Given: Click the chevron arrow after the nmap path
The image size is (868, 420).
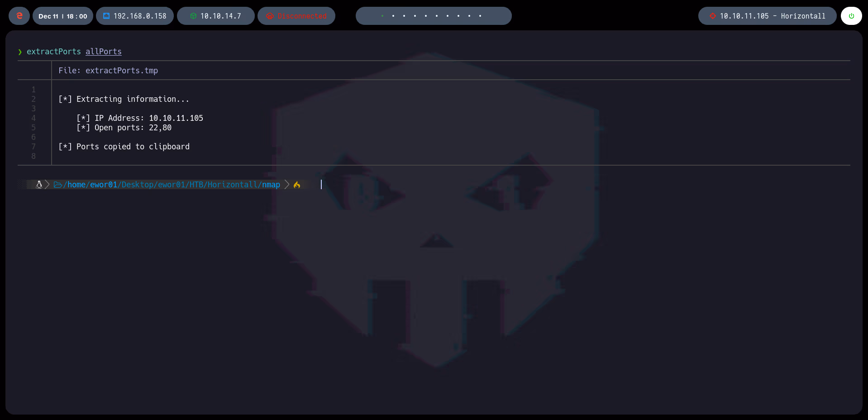Looking at the screenshot, I should 286,185.
